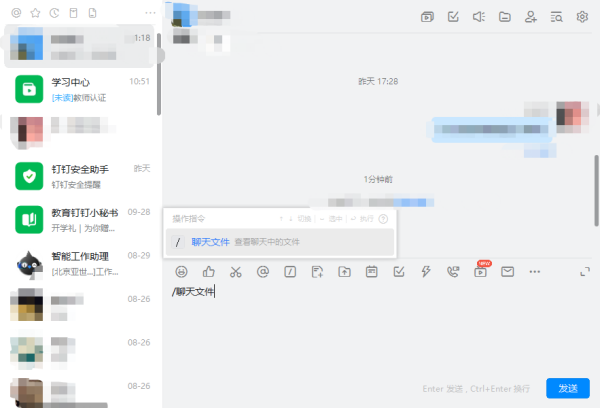Click the add member person icon

coord(531,16)
